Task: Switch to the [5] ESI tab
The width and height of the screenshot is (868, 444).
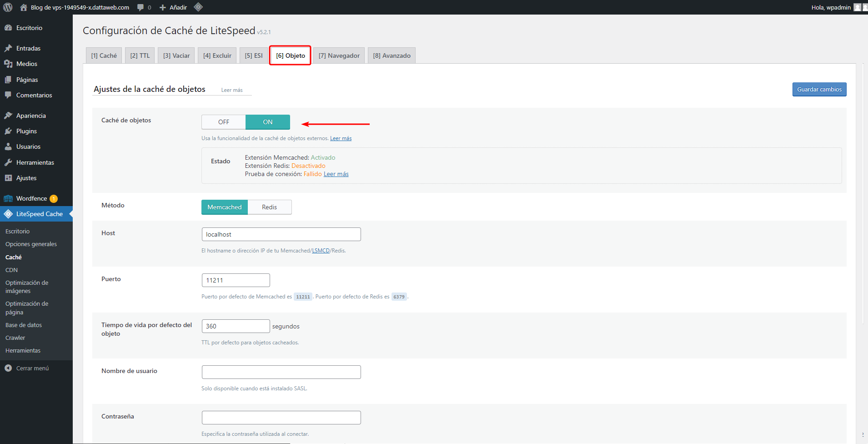Action: [254, 55]
